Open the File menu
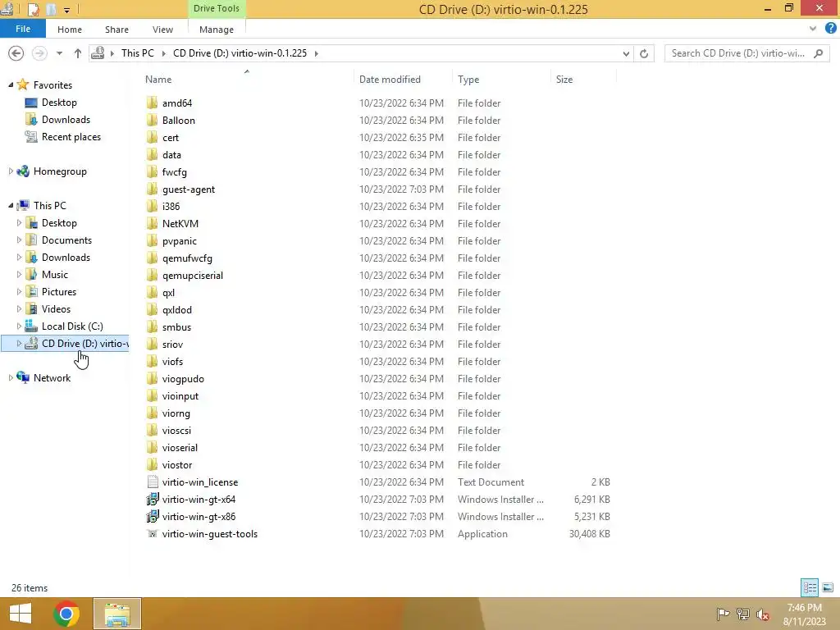This screenshot has height=630, width=840. coord(22,29)
